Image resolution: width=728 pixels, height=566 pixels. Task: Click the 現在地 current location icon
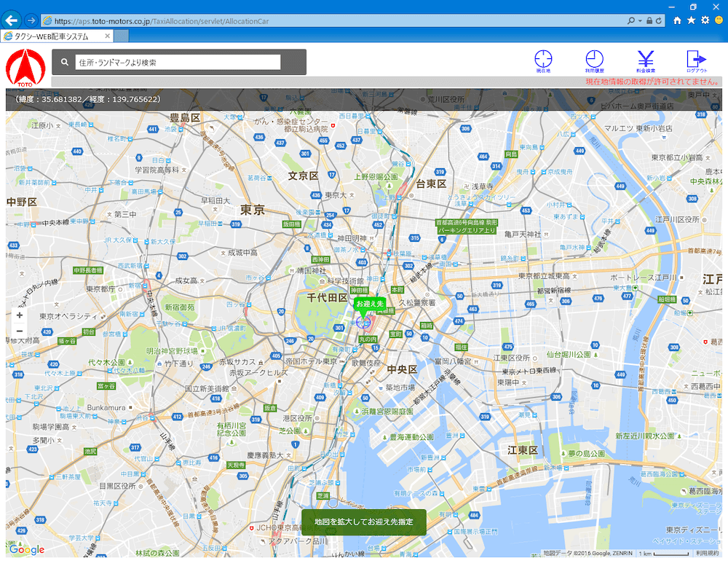click(543, 60)
